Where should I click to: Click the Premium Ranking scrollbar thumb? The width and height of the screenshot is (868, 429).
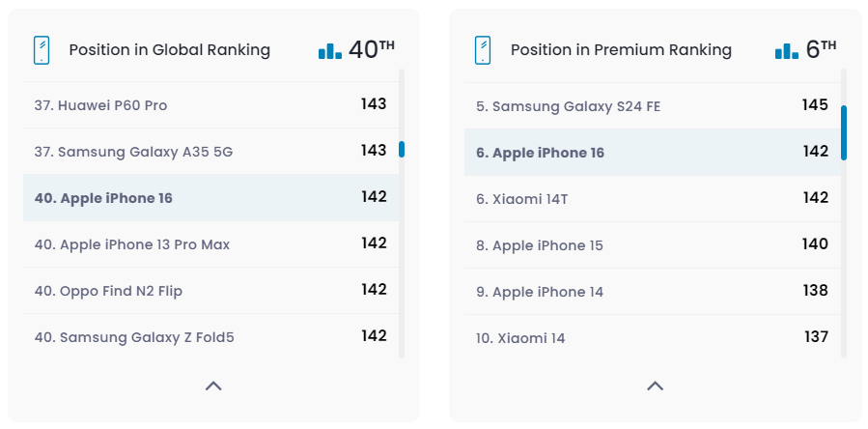click(x=843, y=132)
